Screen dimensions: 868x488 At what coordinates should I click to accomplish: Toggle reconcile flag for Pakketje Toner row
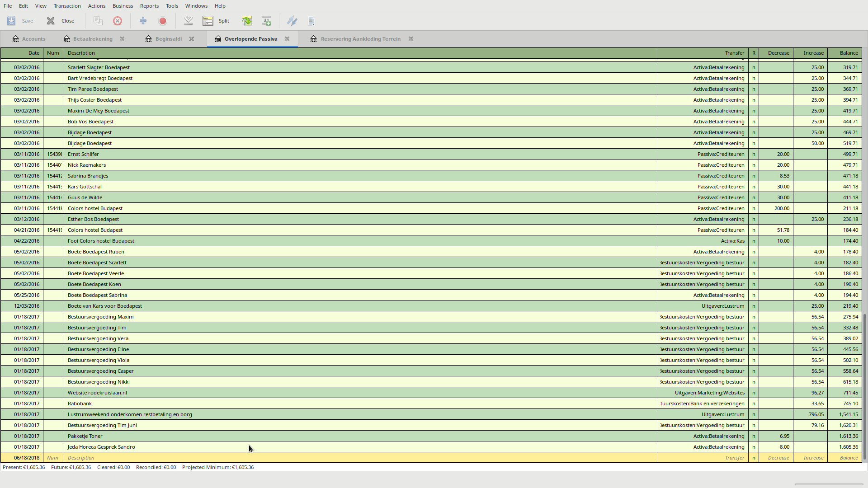[x=754, y=436]
